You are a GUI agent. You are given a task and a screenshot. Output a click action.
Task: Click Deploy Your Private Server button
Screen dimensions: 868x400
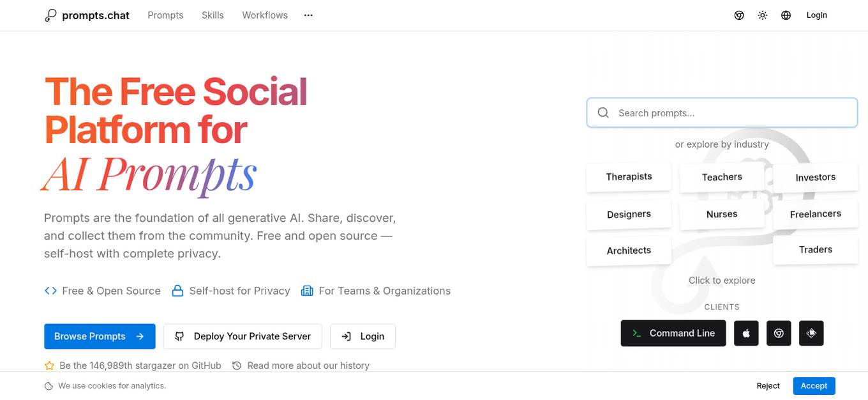(243, 336)
